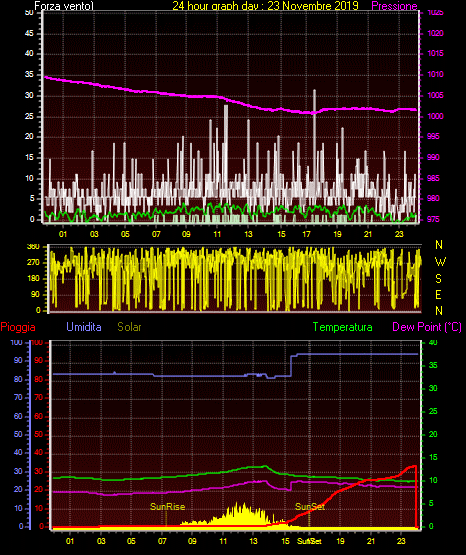Click the red rain axis value 50

[x=38, y=434]
